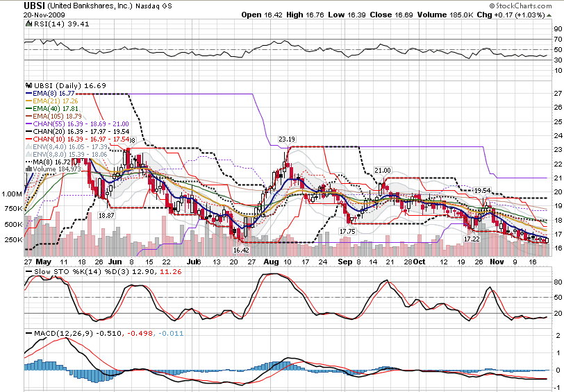The height and width of the screenshot is (392, 564).
Task: Click the 20-Nov-2009 date label
Action: click(44, 15)
